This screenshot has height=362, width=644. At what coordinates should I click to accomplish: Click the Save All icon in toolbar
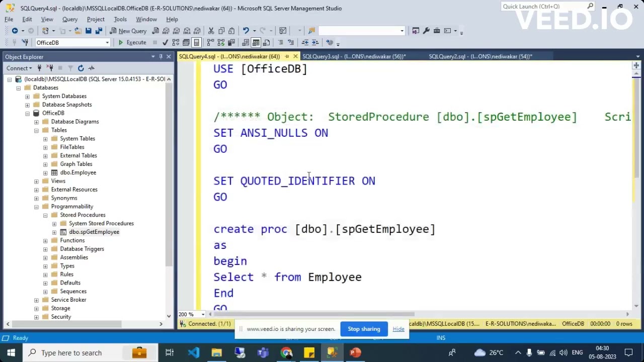(99, 31)
